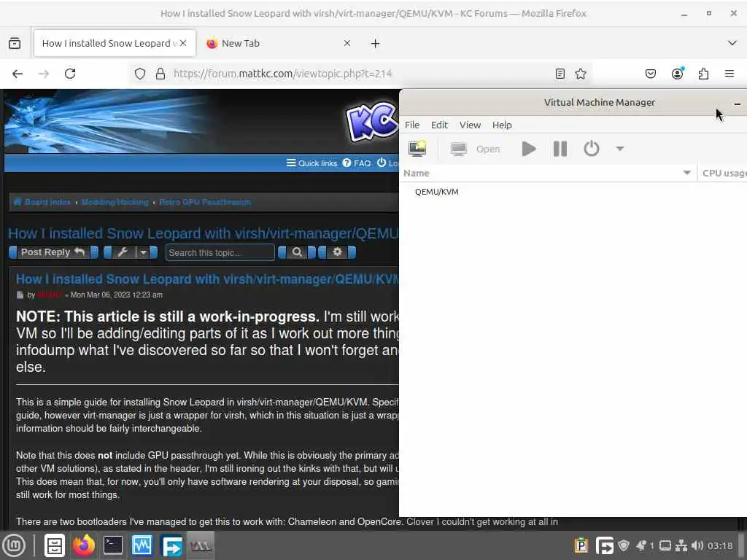
Task: Expand topic tools dropdown caret
Action: tap(144, 252)
